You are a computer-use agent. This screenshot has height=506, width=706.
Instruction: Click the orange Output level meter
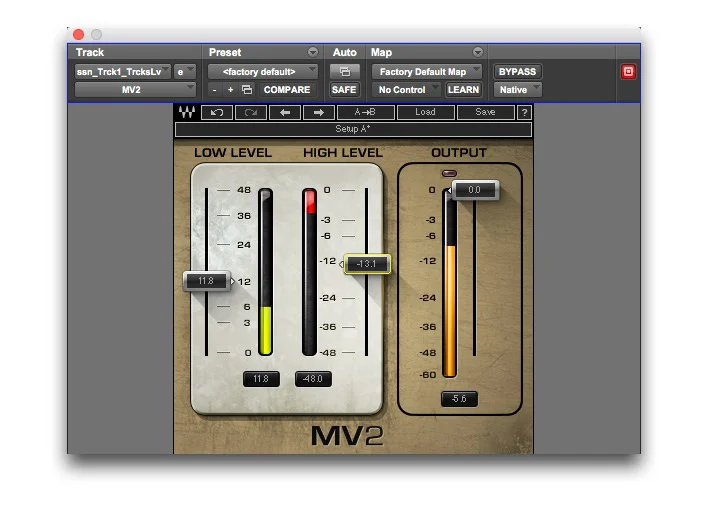[449, 283]
